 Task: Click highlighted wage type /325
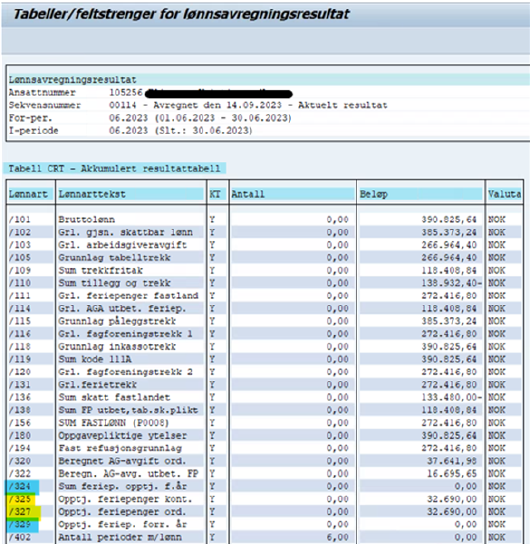[20, 499]
